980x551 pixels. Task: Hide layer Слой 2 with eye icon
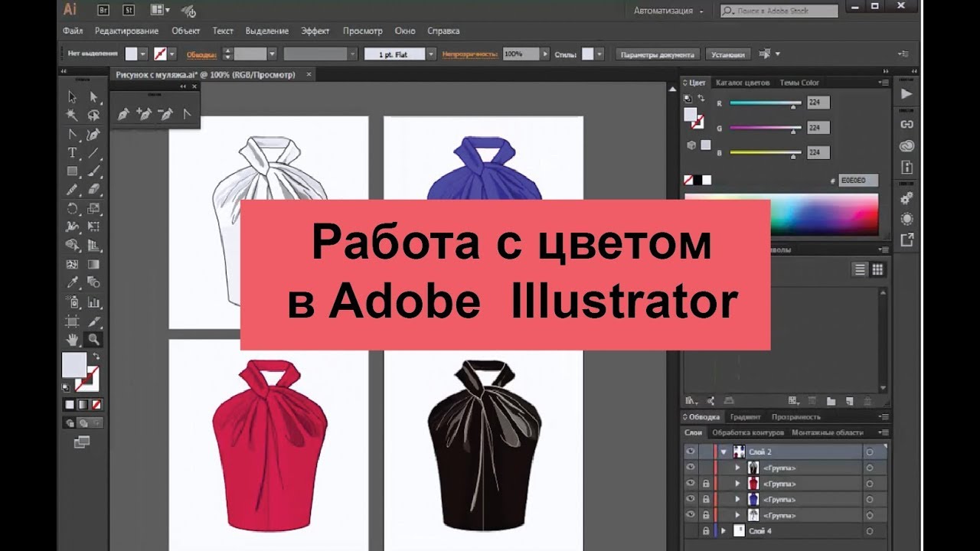[x=690, y=452]
